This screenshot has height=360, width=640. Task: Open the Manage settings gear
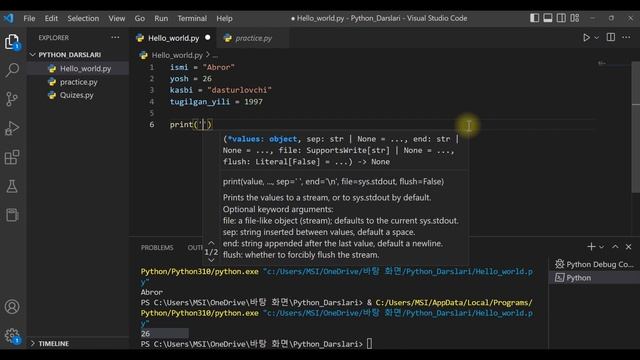(x=12, y=336)
